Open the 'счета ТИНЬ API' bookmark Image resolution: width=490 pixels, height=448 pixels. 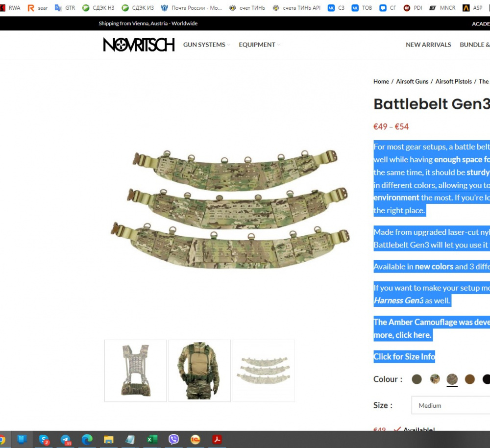pos(296,8)
